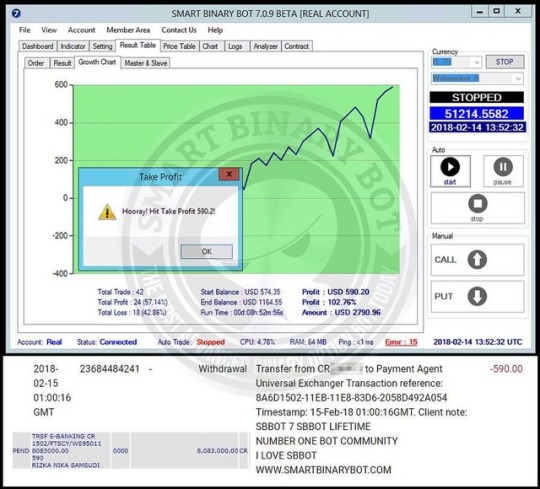The height and width of the screenshot is (489, 540).
Task: Click the Smart Binary Bot app icon in title bar
Action: (16, 13)
